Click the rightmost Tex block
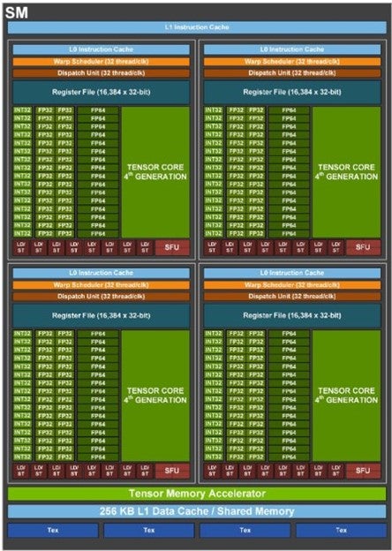The image size is (392, 551). 341,530
